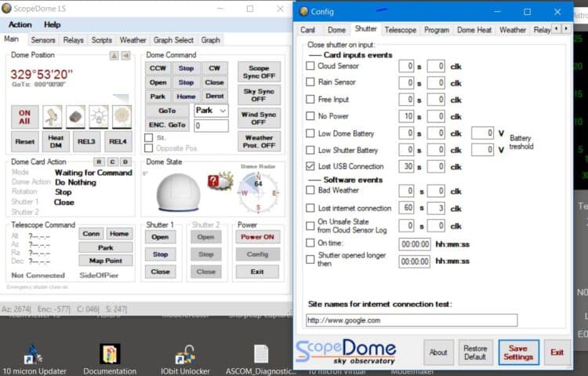
Task: Click the telescope icon button under Dome Position
Action: (52, 117)
